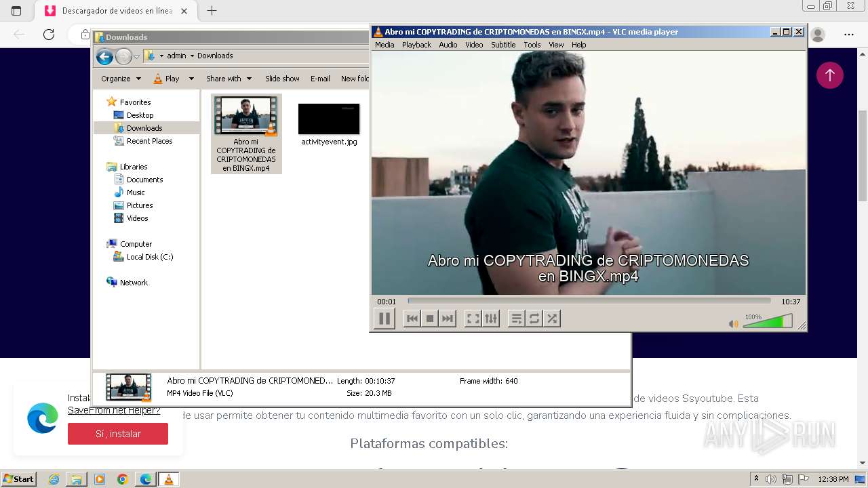
Task: Open Desktop in Favorites
Action: tap(140, 115)
